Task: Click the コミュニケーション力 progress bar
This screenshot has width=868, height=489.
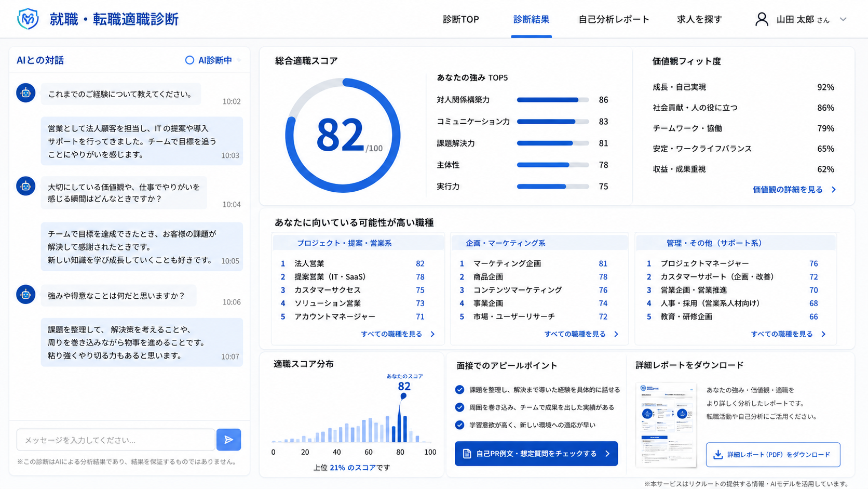Action: [x=553, y=122]
